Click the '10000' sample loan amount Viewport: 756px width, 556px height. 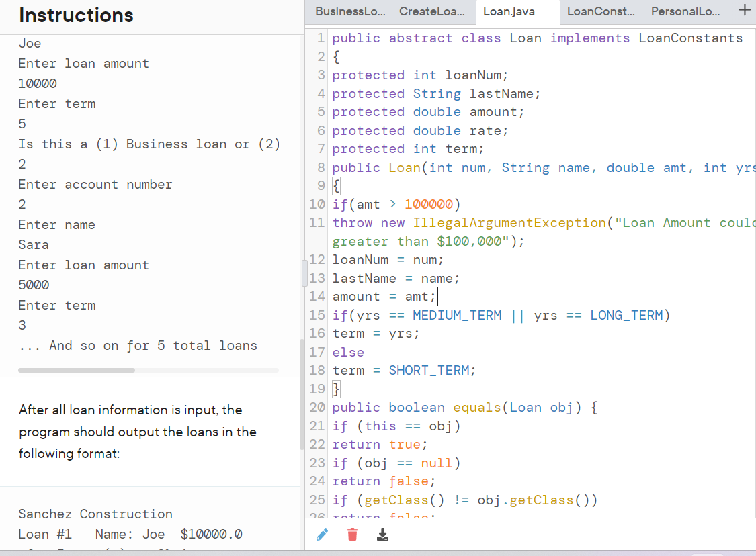click(38, 83)
